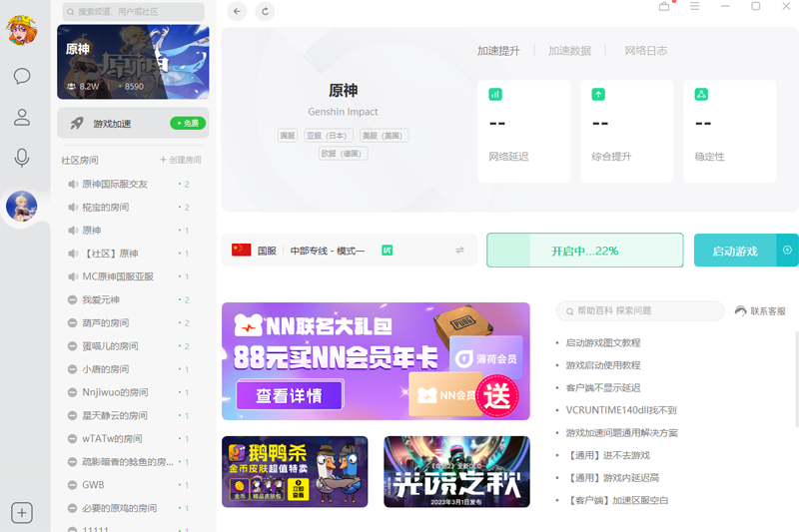Open the hamburger menu in title bar
The image size is (799, 532).
(694, 6)
